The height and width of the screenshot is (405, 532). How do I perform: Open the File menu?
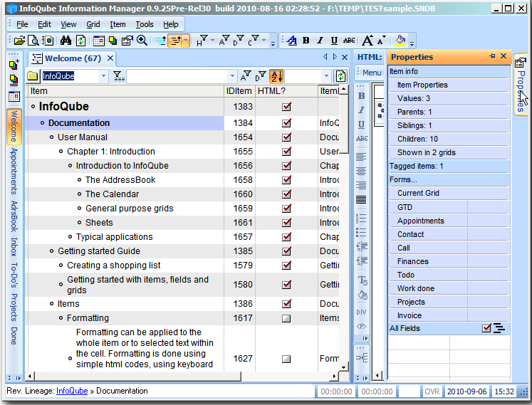[x=22, y=24]
